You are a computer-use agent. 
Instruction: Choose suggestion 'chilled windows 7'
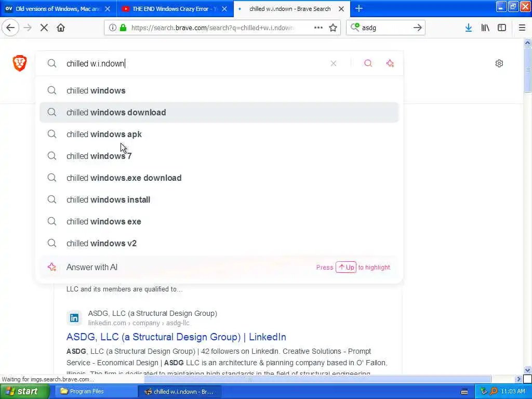point(219,156)
